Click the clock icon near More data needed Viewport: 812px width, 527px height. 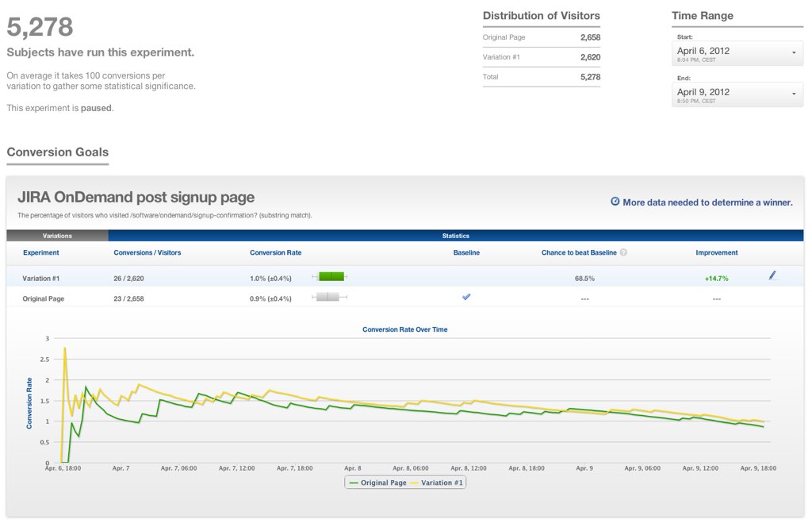615,202
